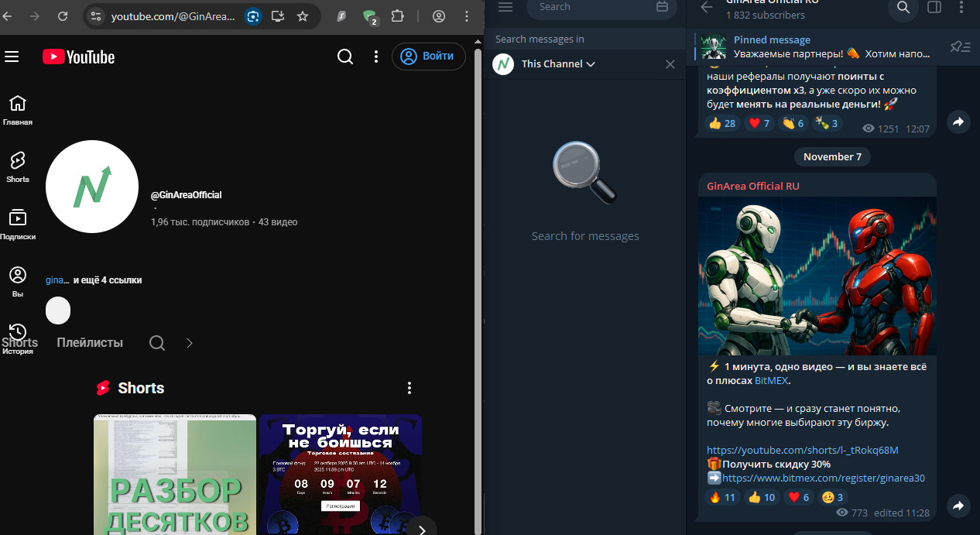980x535 pixels.
Task: Bookmark this page with star icon
Action: coord(303,16)
